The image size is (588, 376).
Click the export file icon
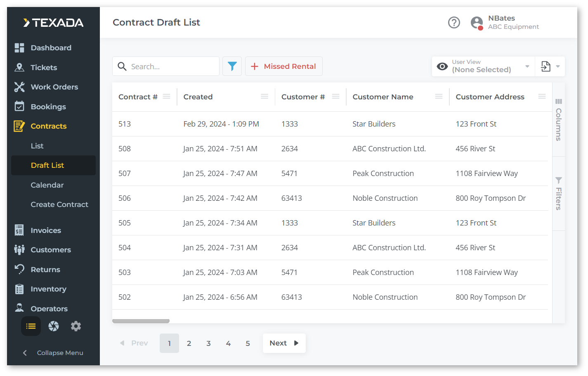pyautogui.click(x=545, y=66)
